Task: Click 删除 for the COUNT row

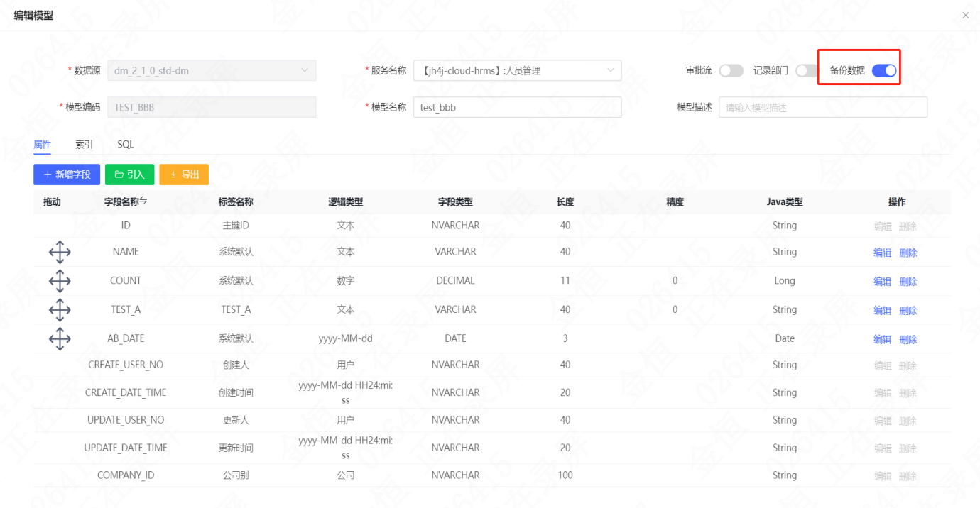Action: click(x=908, y=282)
